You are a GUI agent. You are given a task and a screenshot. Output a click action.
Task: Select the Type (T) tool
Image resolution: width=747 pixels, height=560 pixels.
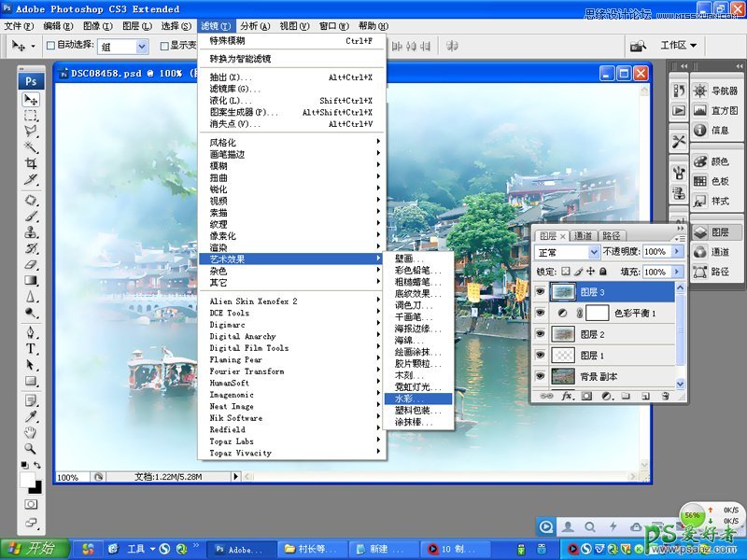31,348
